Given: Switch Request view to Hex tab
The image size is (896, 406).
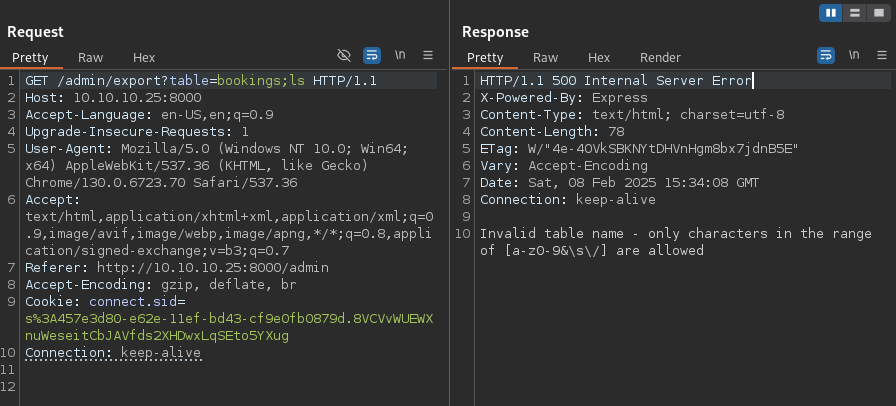Looking at the screenshot, I should click(x=144, y=58).
